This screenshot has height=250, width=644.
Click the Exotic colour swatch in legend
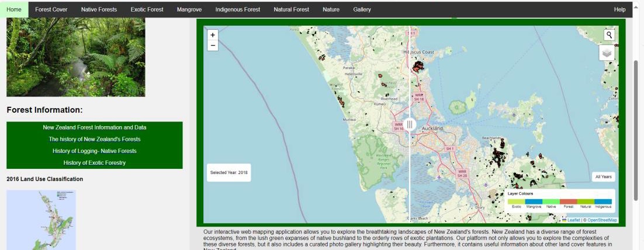[x=516, y=202]
